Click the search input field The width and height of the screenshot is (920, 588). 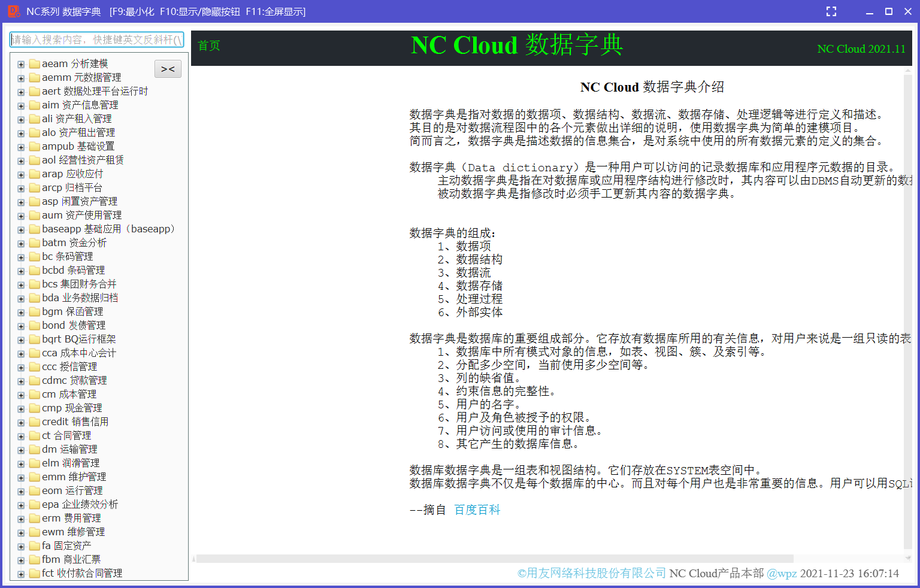[x=96, y=40]
